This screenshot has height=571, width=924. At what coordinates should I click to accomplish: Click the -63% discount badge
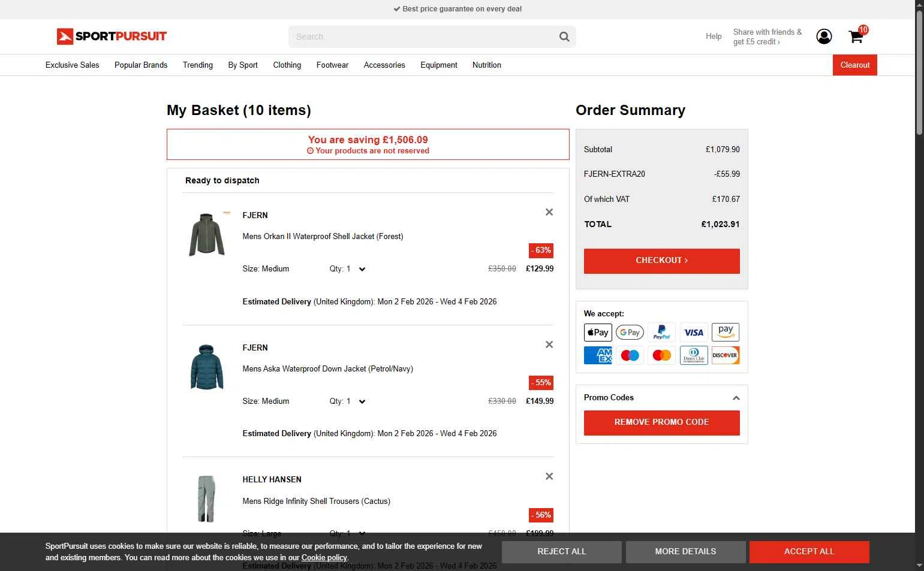pos(541,250)
